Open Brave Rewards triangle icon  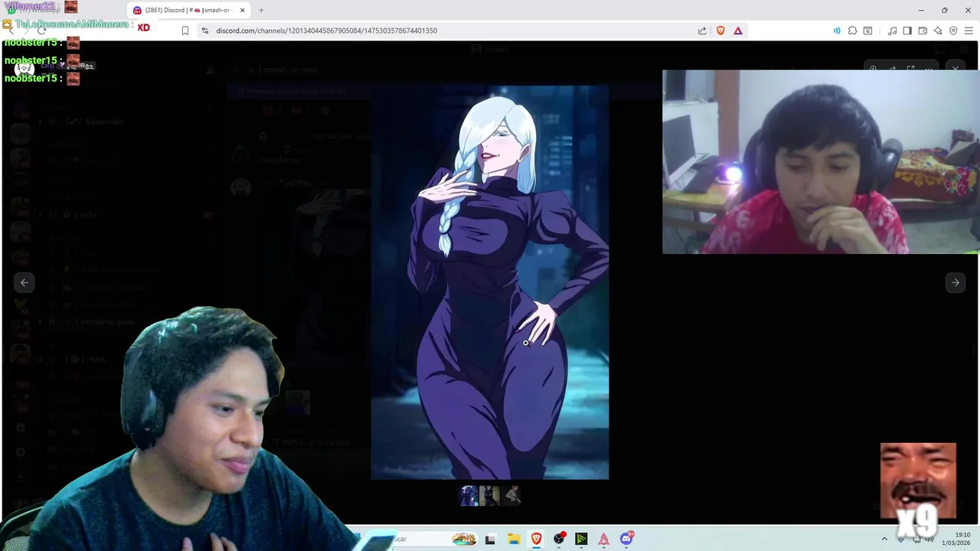(738, 31)
